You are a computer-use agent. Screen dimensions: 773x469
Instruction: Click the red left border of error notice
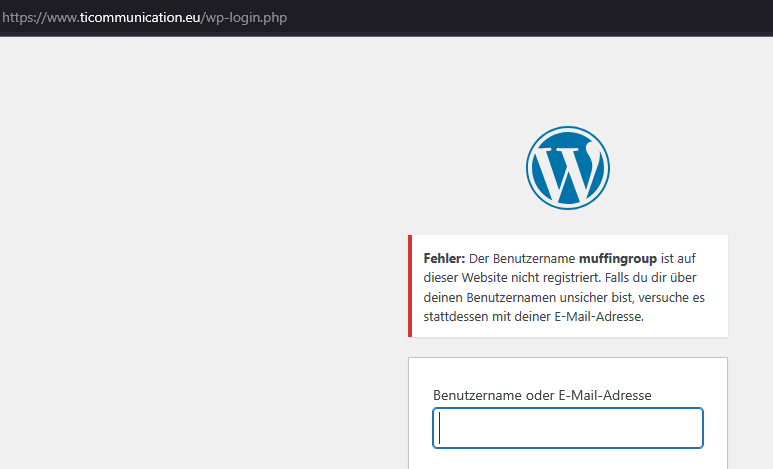(410, 286)
